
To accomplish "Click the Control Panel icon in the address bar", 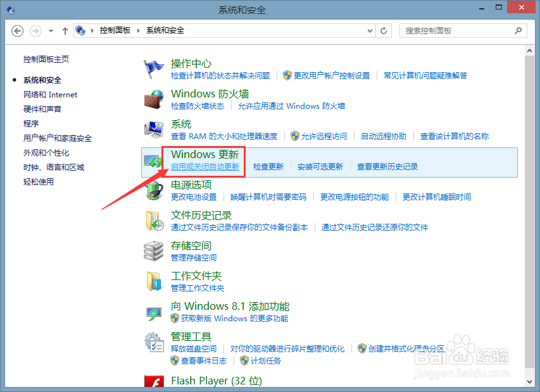I will pos(80,30).
